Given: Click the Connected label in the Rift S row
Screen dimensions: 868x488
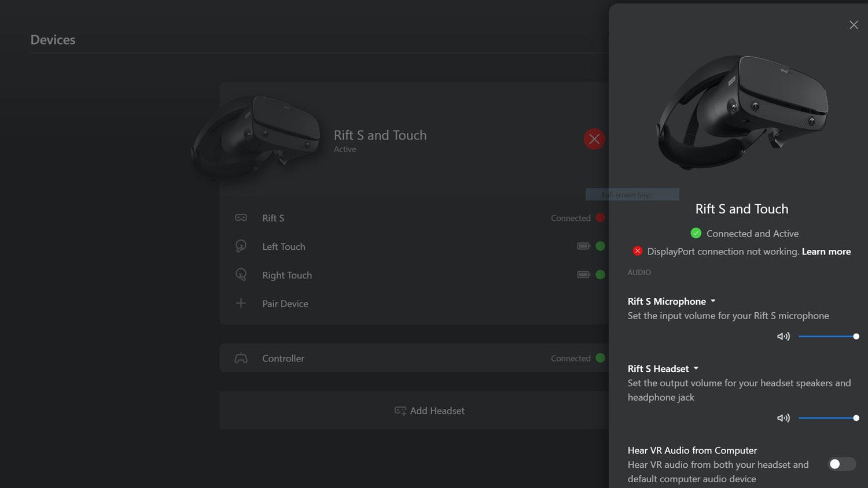Looking at the screenshot, I should 571,218.
